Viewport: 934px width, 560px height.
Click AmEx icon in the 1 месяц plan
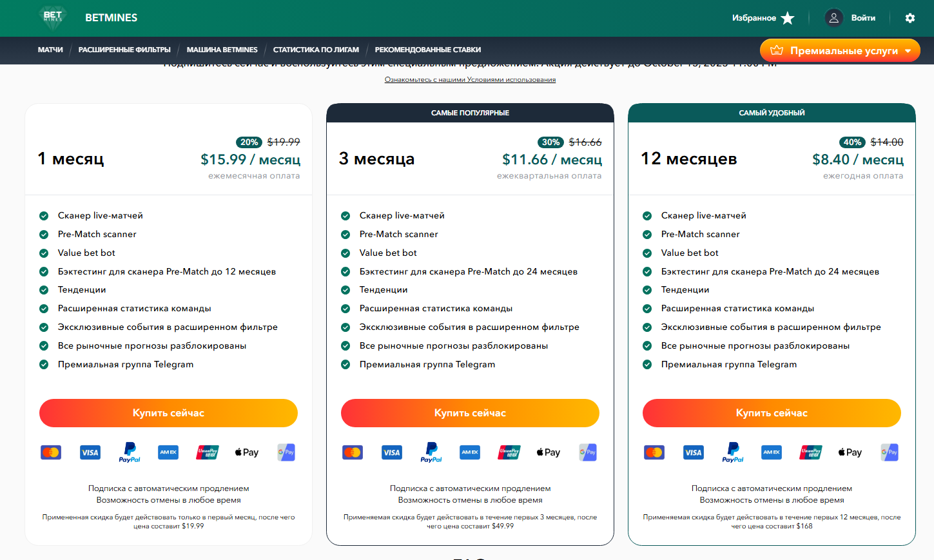tap(168, 452)
